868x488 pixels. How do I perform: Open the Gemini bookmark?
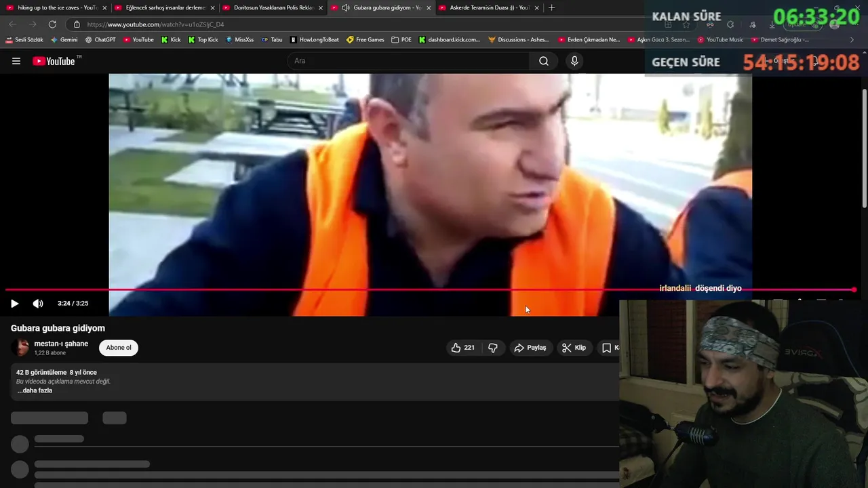coord(64,40)
